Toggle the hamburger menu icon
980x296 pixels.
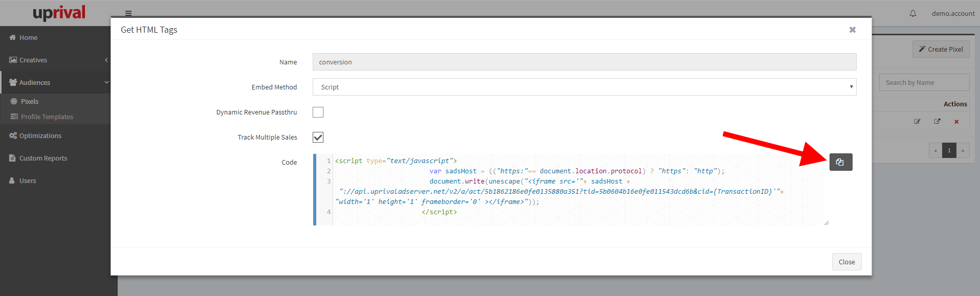[x=128, y=13]
